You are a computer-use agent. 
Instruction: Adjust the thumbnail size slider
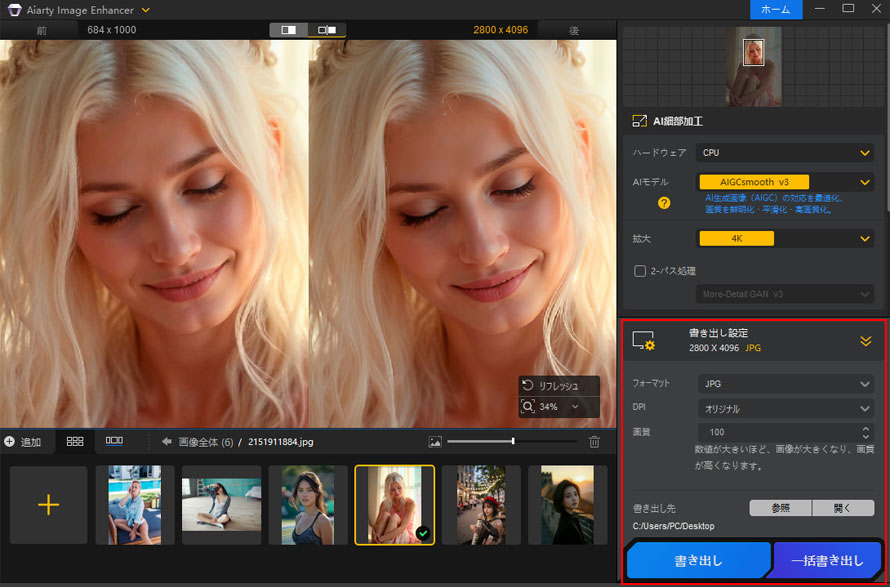[x=513, y=441]
